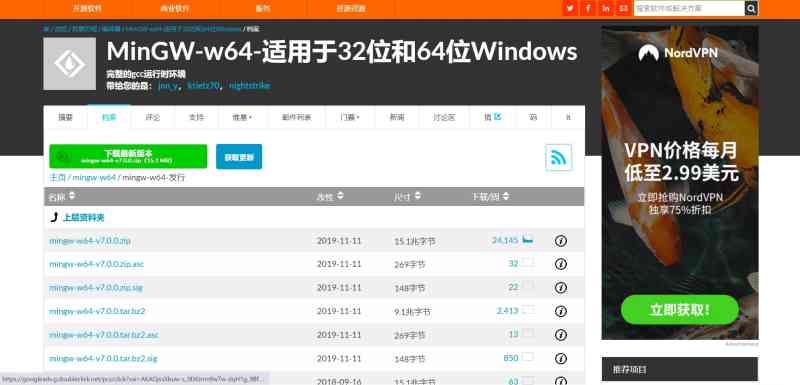Click SourceForge icon in green download button
This screenshot has width=800, height=385.
tap(62, 157)
